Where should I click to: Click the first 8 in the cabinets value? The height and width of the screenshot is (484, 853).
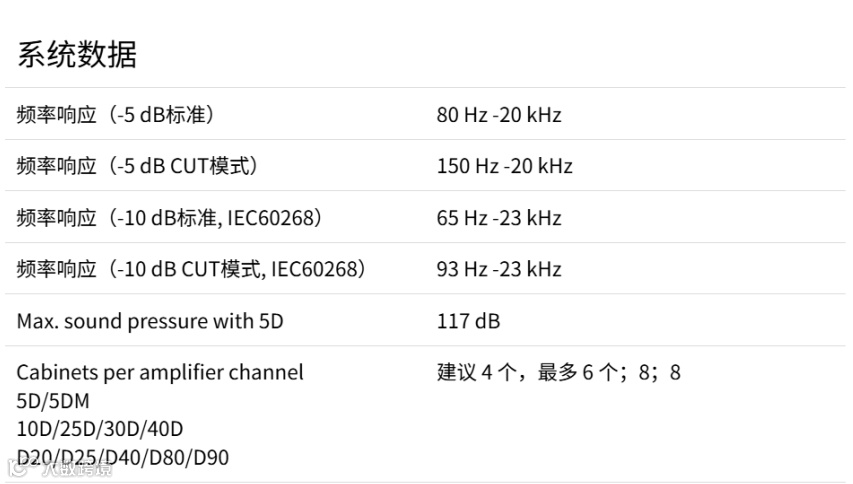[644, 373]
